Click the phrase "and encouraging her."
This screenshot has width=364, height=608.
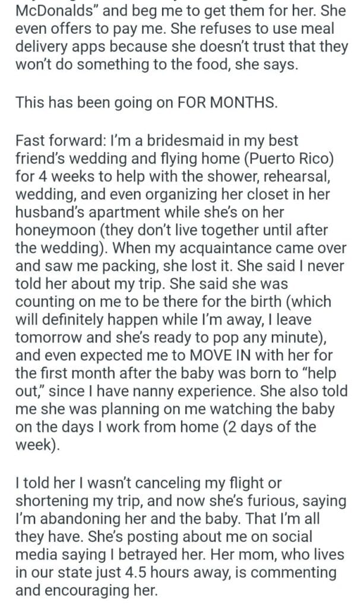click(x=80, y=591)
